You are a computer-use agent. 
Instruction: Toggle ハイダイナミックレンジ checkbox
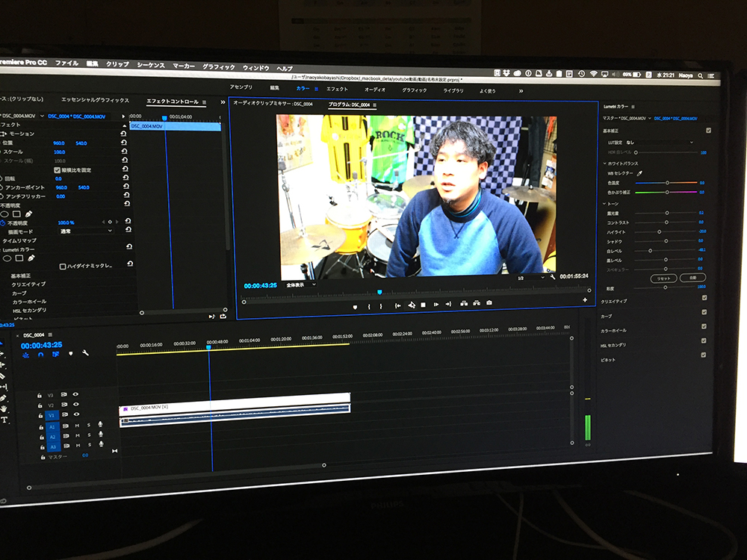63,267
